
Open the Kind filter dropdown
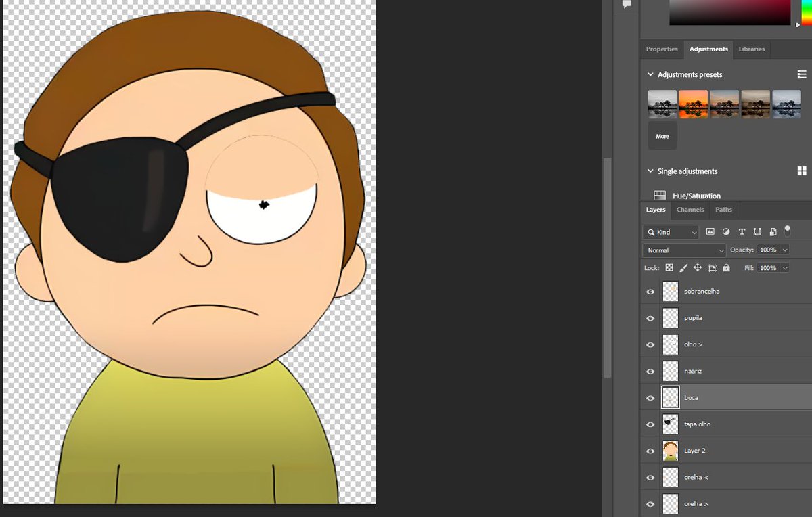671,232
